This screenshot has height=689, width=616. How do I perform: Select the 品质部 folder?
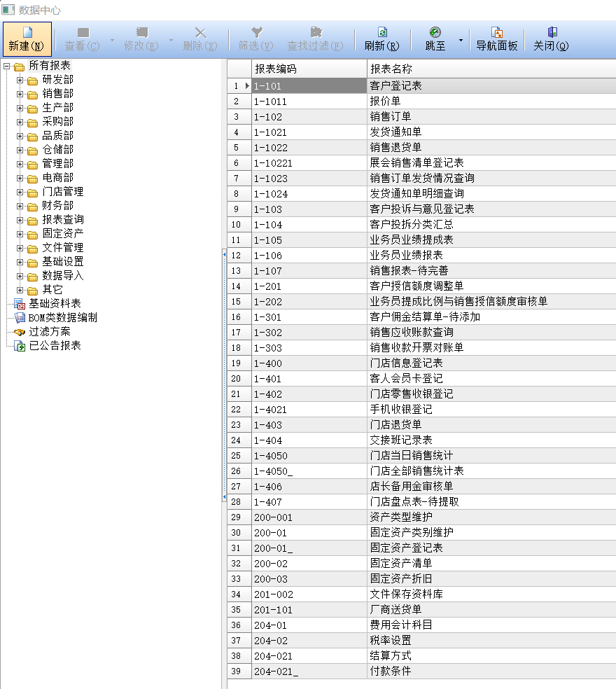(x=57, y=136)
